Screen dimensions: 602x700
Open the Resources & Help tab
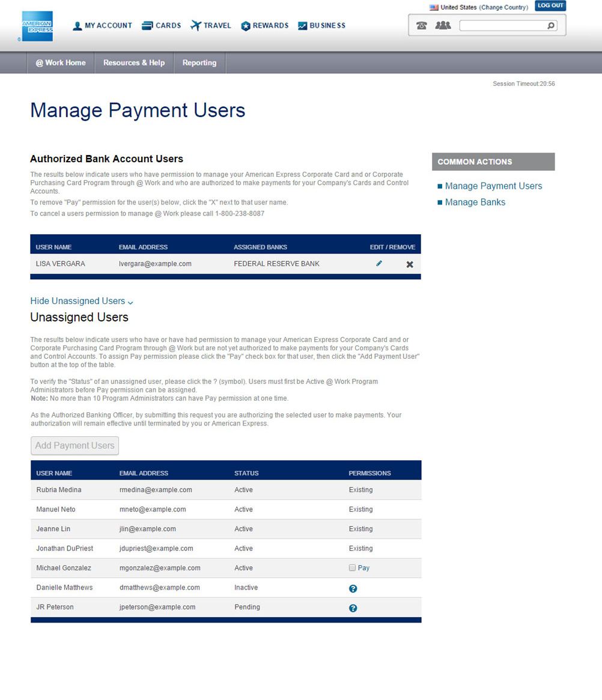[134, 62]
